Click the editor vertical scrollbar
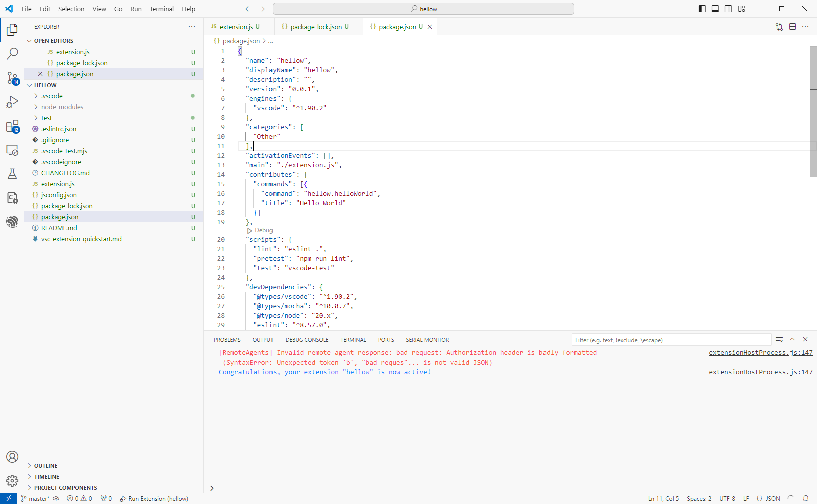This screenshot has width=817, height=504. [813, 112]
